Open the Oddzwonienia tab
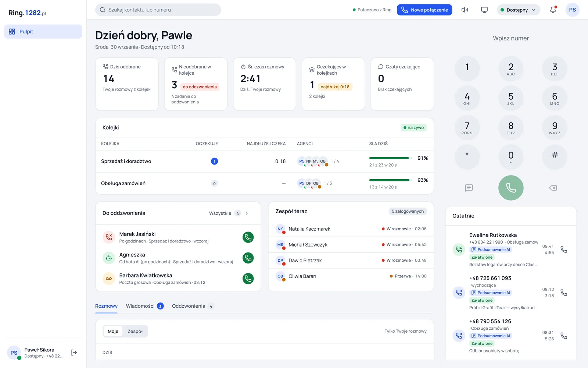588x368 pixels. point(193,306)
